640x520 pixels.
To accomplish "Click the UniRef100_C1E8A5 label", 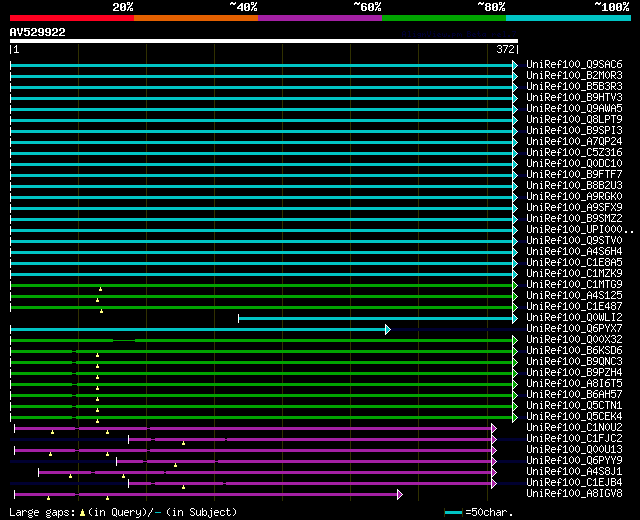I will pos(574,263).
